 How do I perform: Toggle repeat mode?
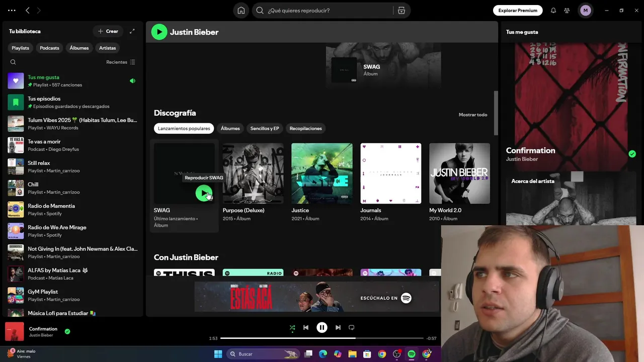(x=352, y=327)
